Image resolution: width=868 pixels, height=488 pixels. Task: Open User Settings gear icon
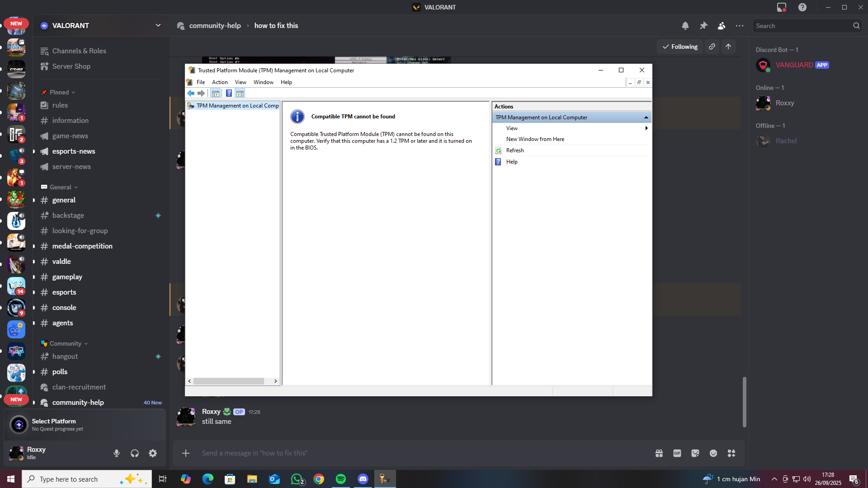[153, 453]
